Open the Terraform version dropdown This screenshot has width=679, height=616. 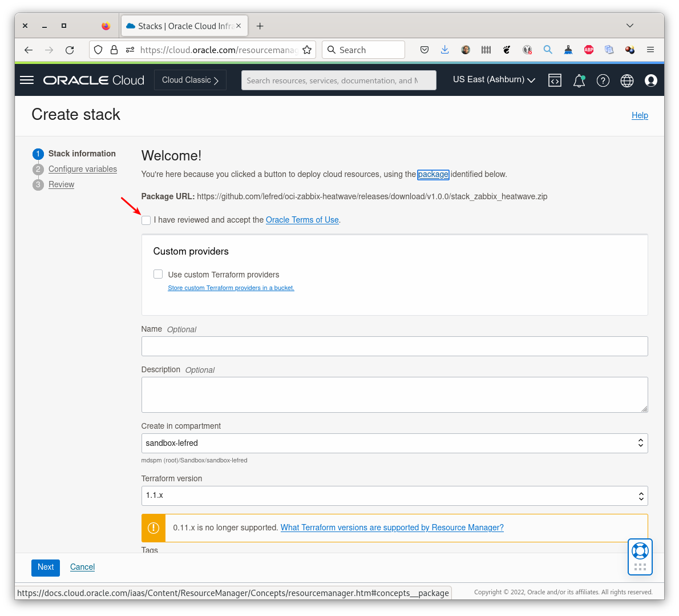coord(394,496)
